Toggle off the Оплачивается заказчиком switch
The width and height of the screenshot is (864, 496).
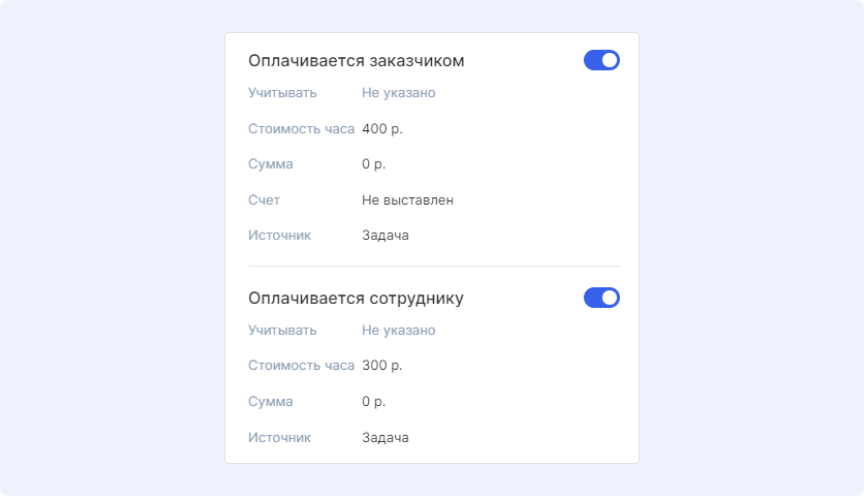pyautogui.click(x=601, y=61)
